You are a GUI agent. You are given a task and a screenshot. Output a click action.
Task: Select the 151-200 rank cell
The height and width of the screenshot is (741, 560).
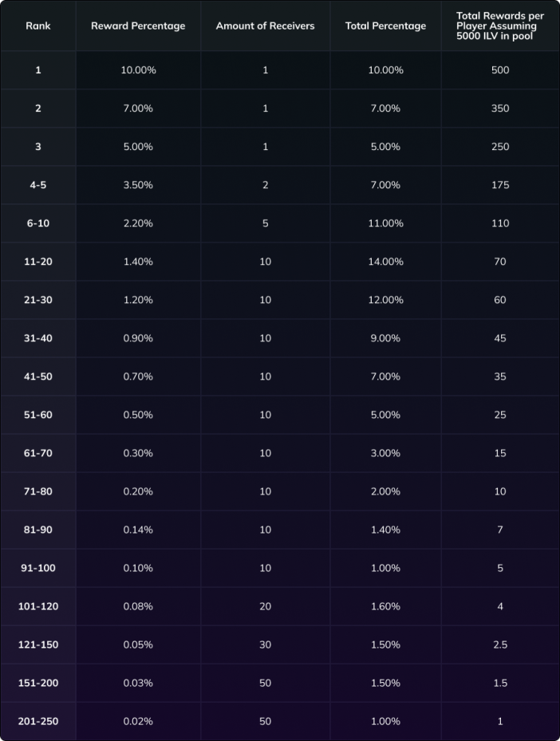(38, 683)
